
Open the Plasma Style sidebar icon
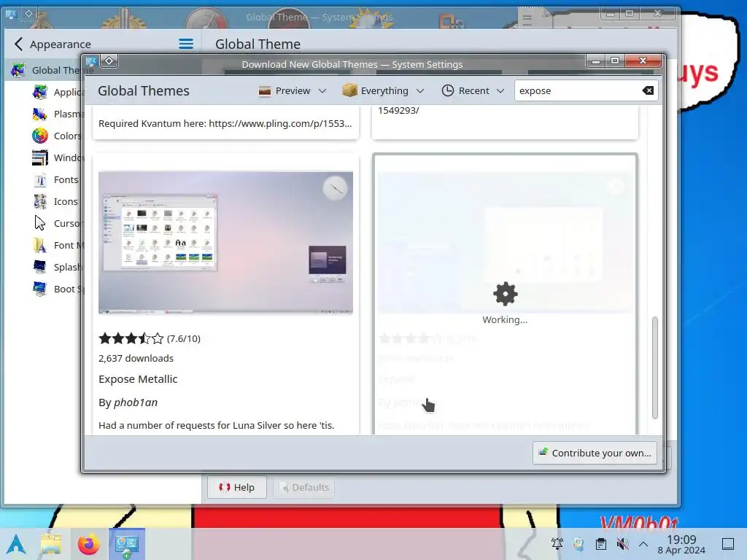(40, 114)
